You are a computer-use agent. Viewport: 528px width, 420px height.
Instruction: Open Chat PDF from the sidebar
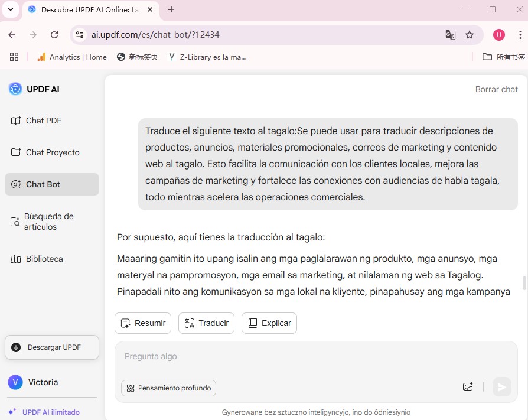36,121
